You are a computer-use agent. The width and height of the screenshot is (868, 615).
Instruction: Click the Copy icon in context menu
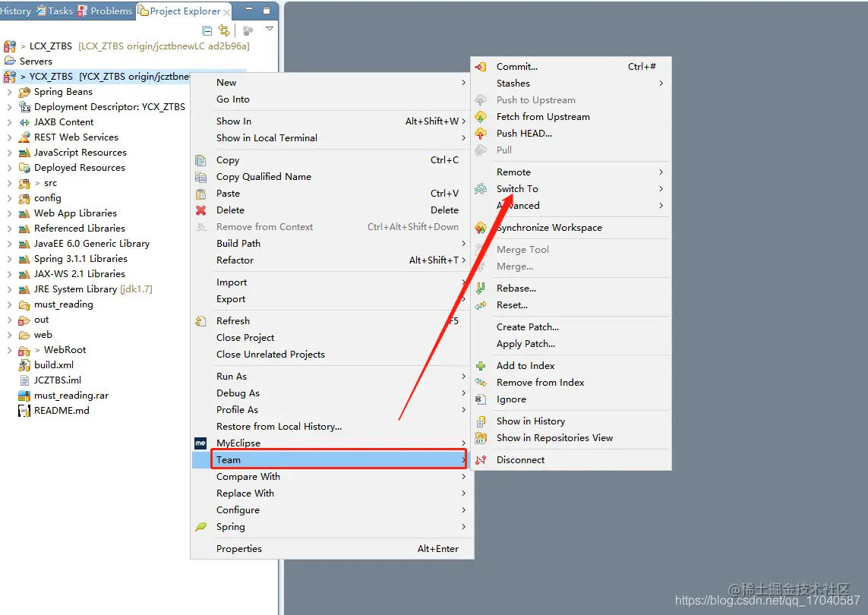[x=200, y=160]
